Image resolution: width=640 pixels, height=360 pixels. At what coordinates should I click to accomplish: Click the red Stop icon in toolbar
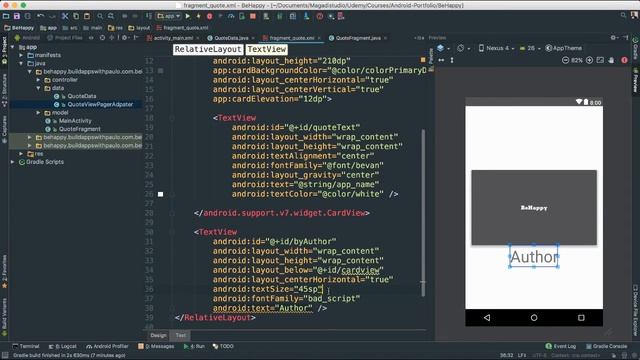coord(253,16)
